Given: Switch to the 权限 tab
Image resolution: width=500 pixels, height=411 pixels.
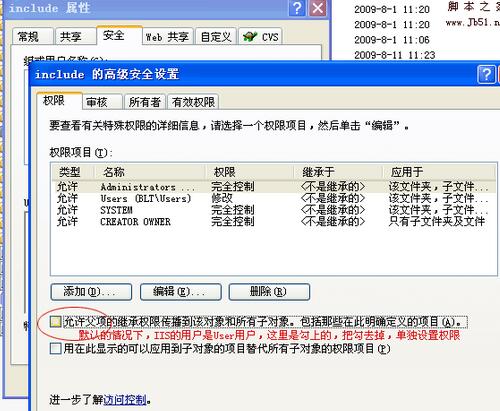Looking at the screenshot, I should coord(59,101).
